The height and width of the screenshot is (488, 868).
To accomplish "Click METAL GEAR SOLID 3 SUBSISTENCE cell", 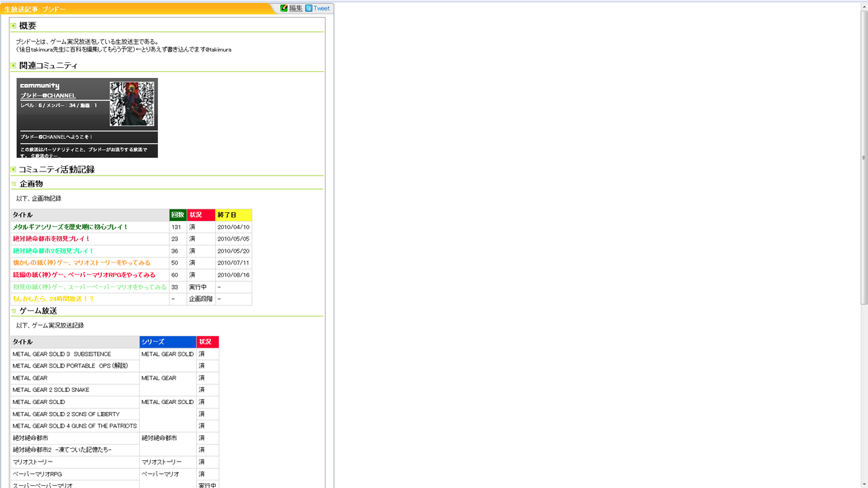I will click(75, 354).
